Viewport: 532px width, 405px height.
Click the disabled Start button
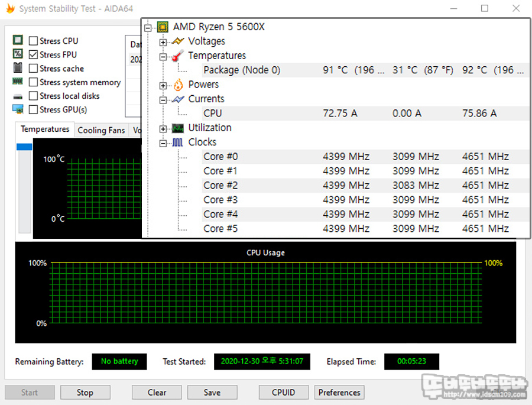tap(30, 393)
